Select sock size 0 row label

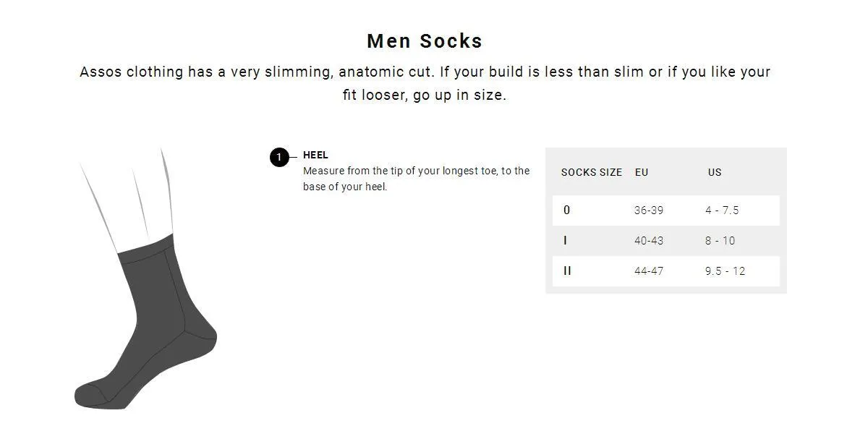tap(566, 210)
